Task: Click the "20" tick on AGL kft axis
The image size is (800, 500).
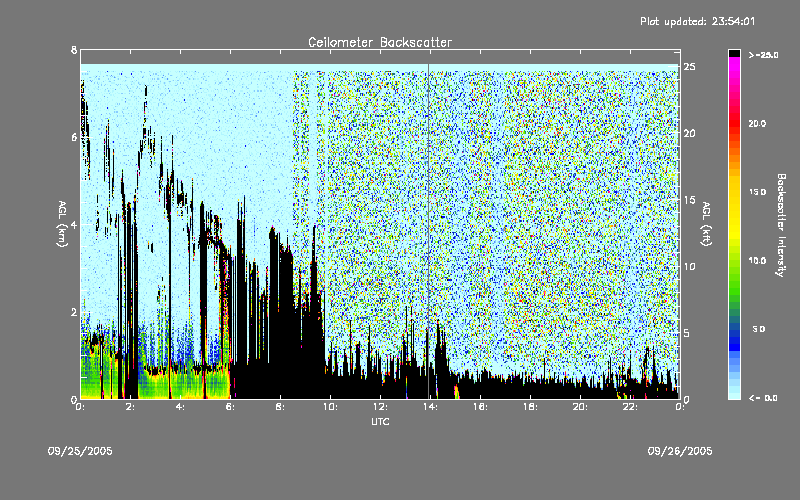Action: point(690,133)
